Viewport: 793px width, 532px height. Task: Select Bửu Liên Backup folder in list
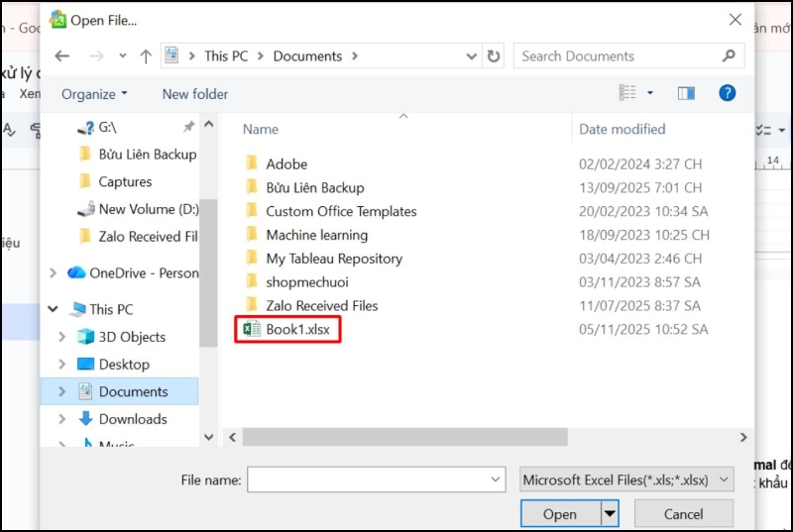pyautogui.click(x=304, y=188)
